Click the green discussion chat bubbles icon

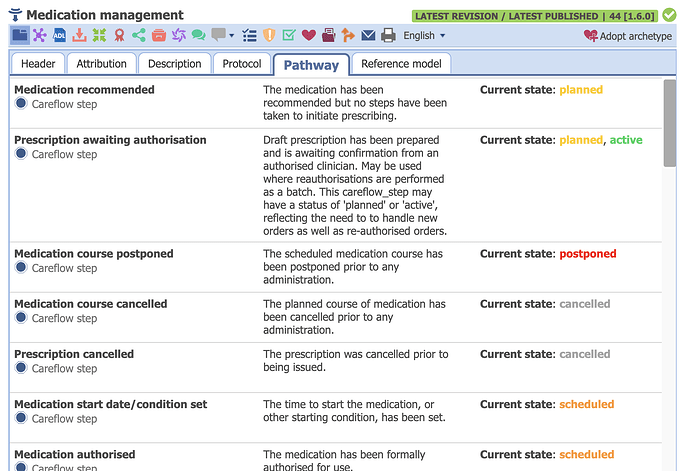coord(198,35)
